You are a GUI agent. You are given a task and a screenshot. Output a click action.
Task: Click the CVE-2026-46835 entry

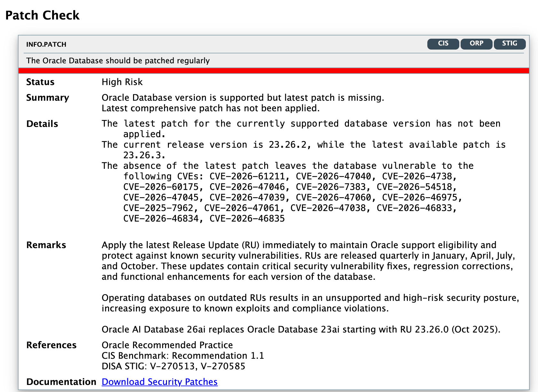[x=247, y=219]
